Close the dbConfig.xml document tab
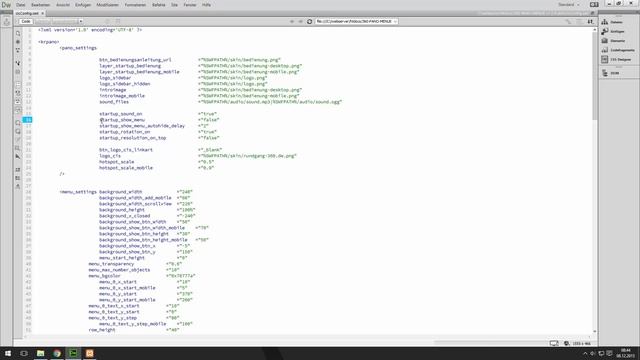 tap(42, 13)
